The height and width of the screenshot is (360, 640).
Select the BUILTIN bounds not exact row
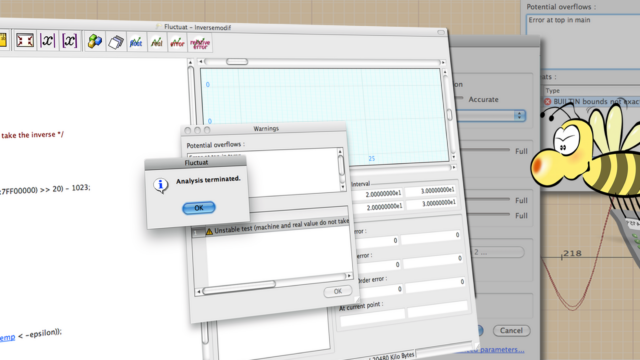592,102
